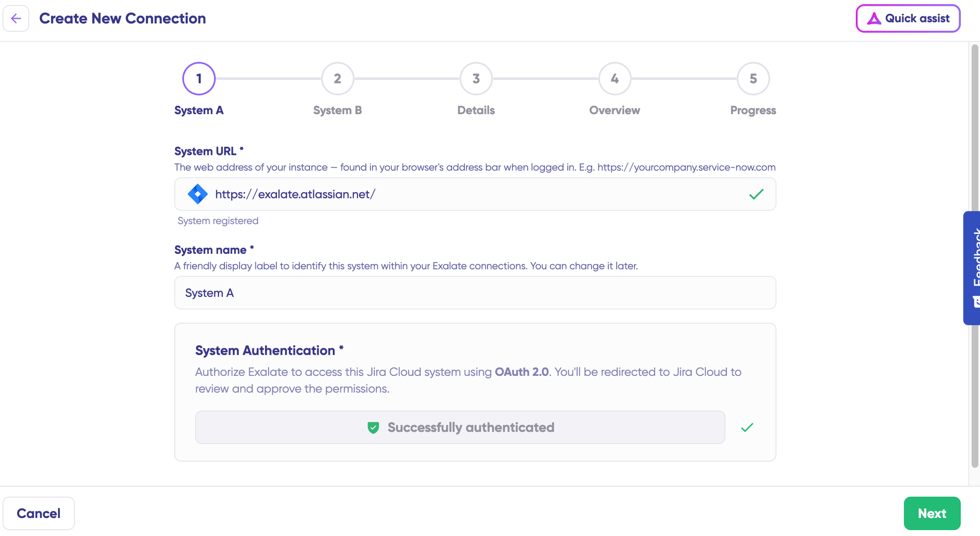980x536 pixels.
Task: Select step 5 Progress
Action: pyautogui.click(x=753, y=78)
